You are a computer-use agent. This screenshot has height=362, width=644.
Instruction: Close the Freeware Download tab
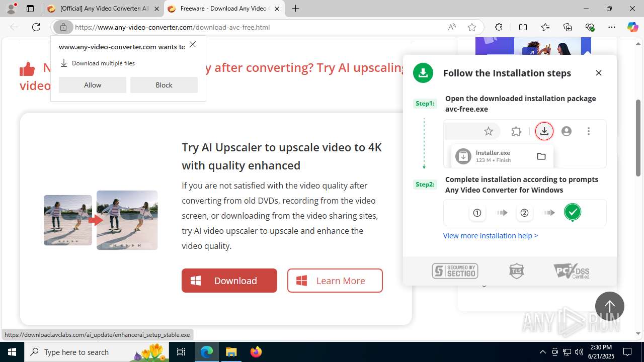tap(277, 9)
